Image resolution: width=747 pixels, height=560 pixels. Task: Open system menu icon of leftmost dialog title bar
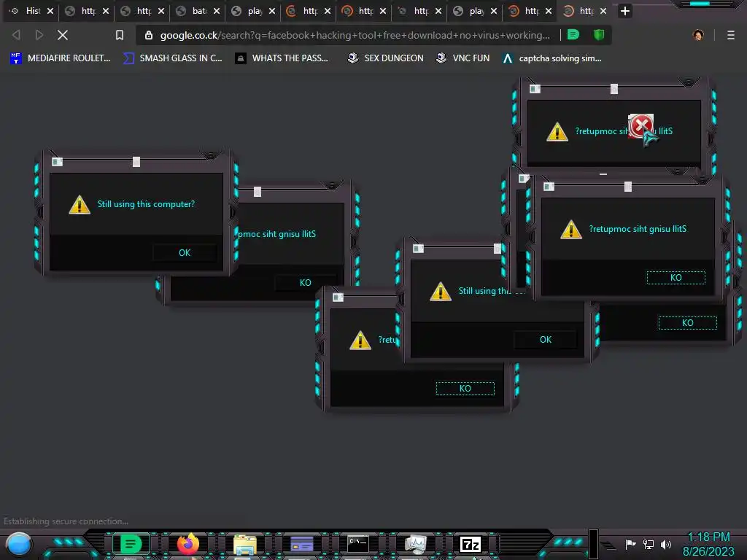(x=57, y=162)
